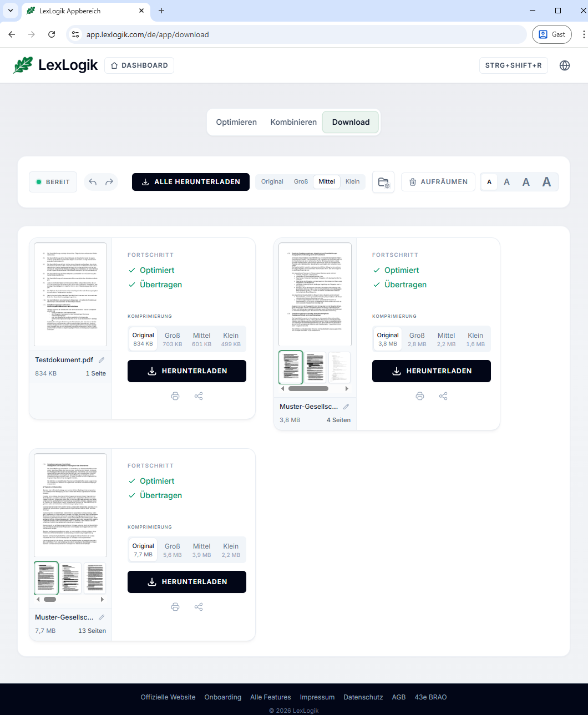Choose Mittel 2,2 MB compression
The width and height of the screenshot is (588, 715).
tap(446, 339)
